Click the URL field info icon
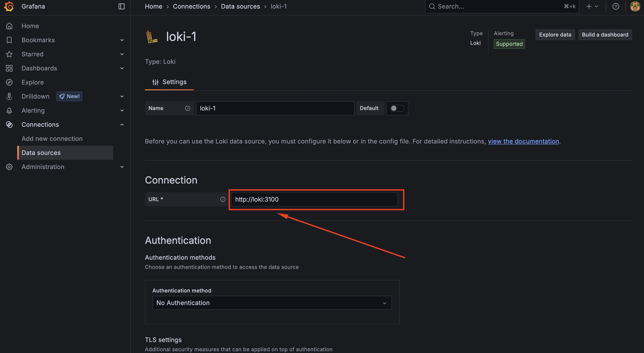 tap(222, 199)
